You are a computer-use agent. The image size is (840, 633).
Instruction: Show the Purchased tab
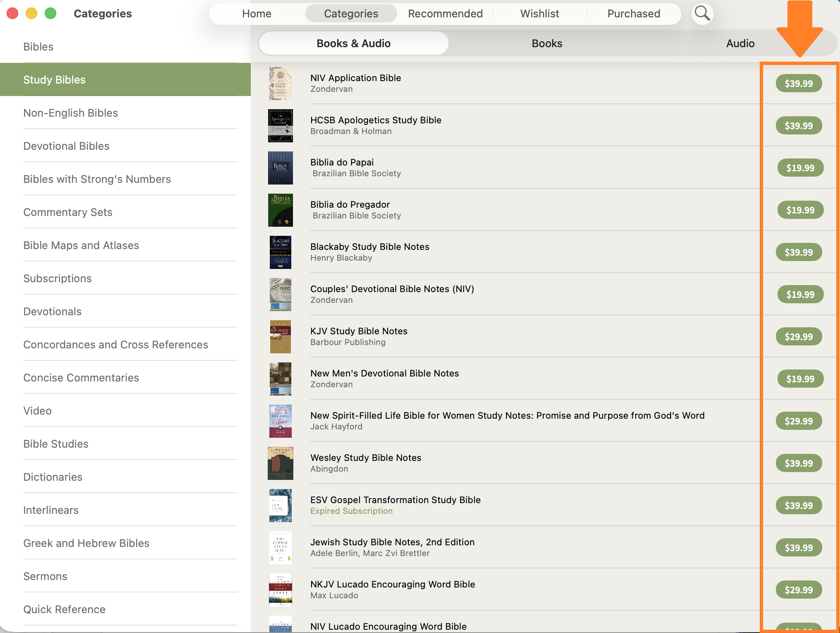coord(634,14)
